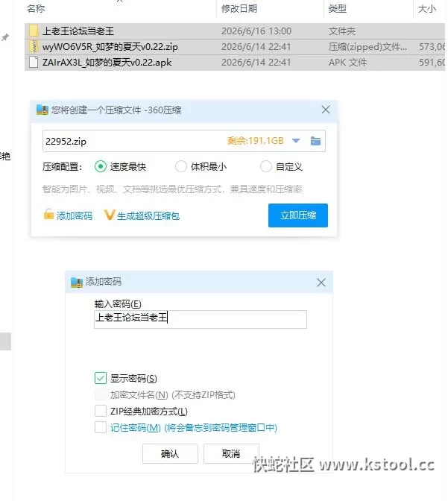The height and width of the screenshot is (501, 448).
Task: Click the zip archive icon of wyWO6V5R file
Action: [x=34, y=46]
